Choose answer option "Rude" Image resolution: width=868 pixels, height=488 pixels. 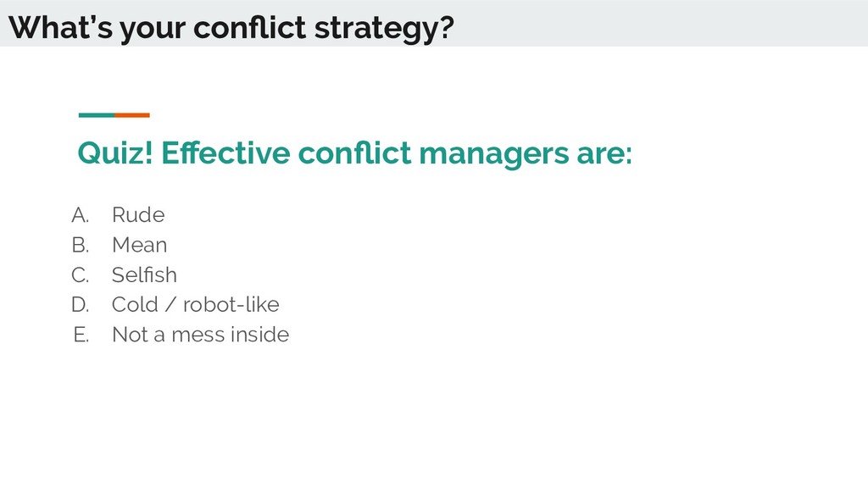[138, 214]
